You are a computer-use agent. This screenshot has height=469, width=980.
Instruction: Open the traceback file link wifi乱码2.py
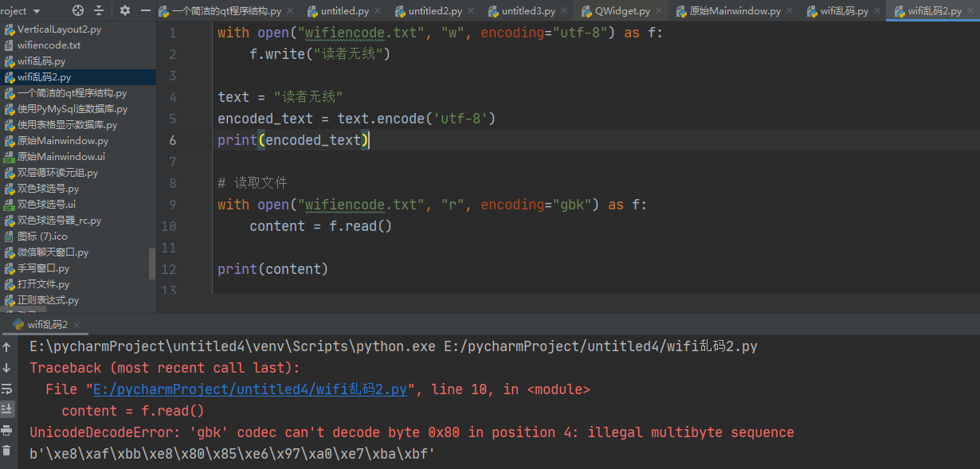(250, 389)
